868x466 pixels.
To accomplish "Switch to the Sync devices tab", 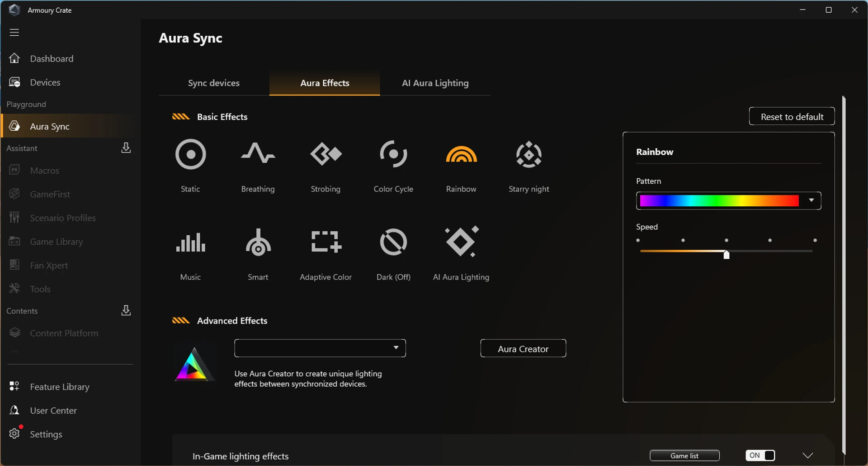I will point(214,83).
